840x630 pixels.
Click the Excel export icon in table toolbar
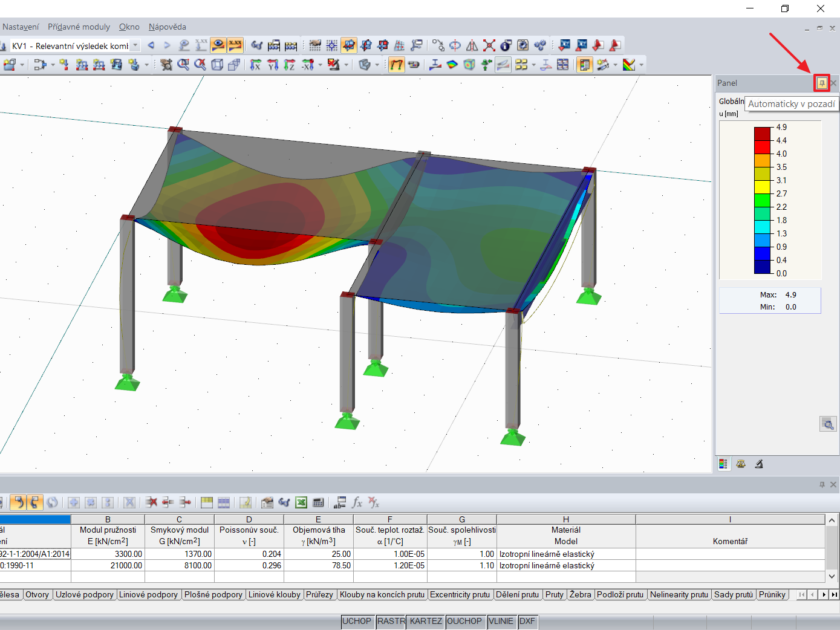[301, 502]
